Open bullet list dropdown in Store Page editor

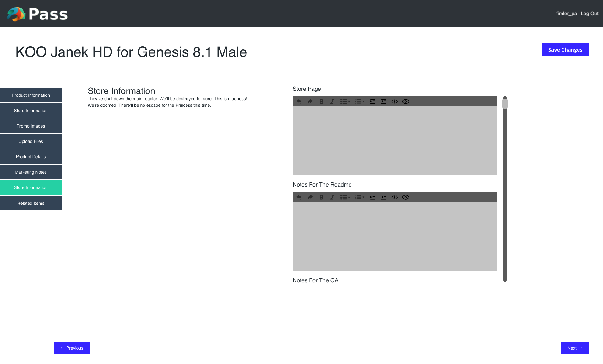[345, 101]
